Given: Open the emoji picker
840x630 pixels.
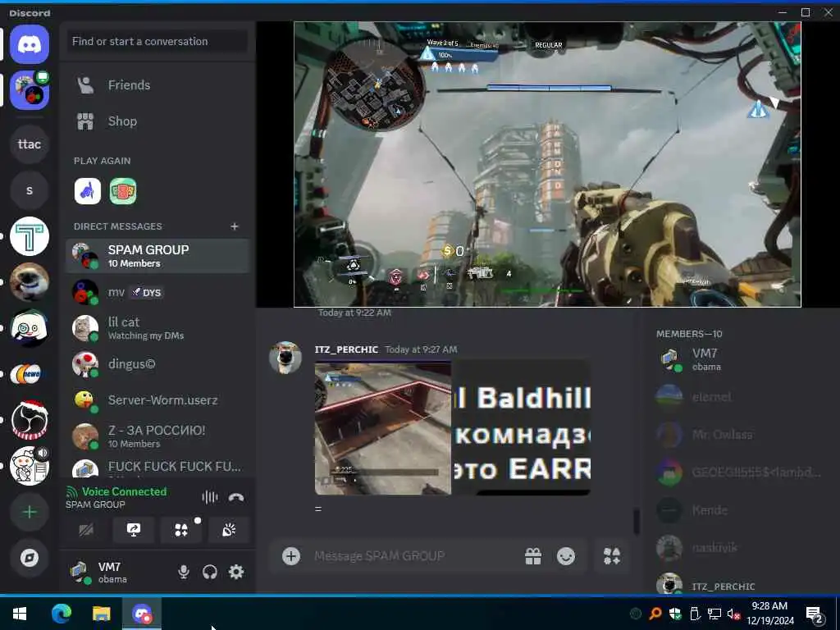Looking at the screenshot, I should (x=566, y=556).
